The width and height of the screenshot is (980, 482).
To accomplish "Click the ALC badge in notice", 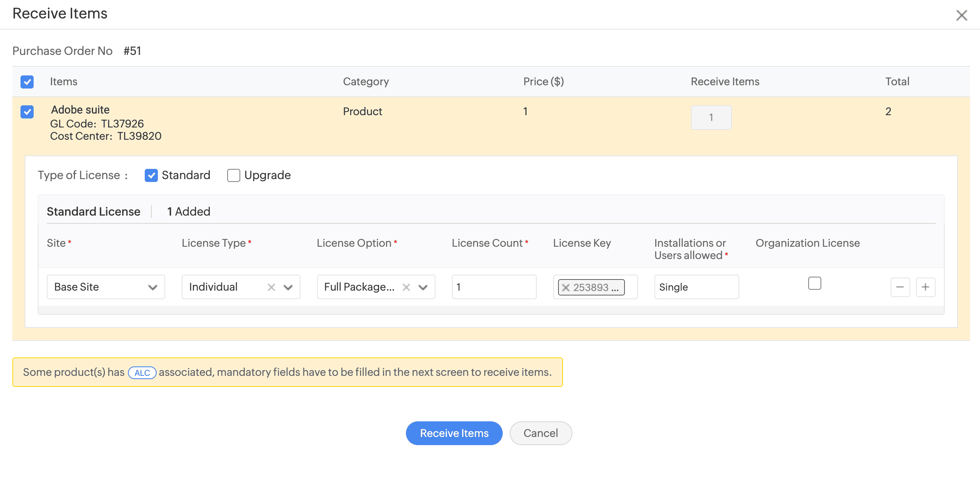I will 142,373.
